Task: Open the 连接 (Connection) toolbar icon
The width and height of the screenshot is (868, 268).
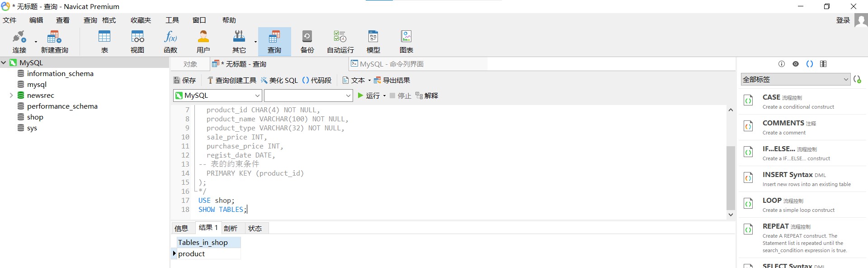Action: [x=19, y=42]
